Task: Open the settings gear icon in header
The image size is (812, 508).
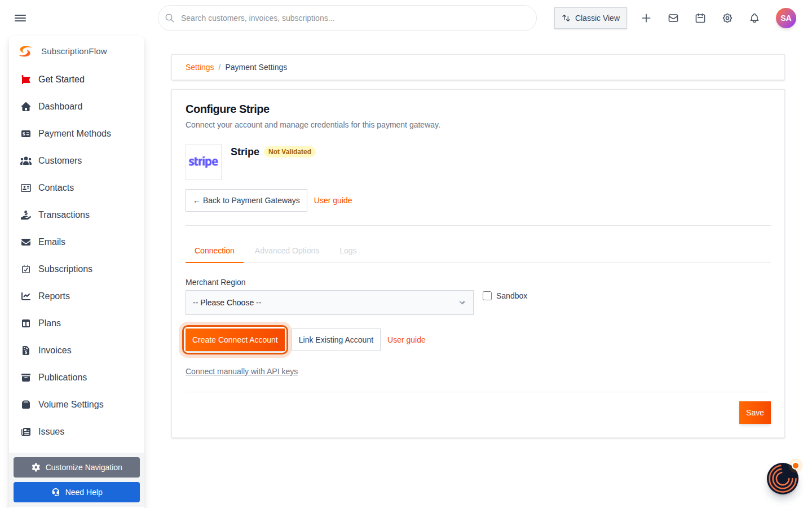Action: tap(727, 18)
